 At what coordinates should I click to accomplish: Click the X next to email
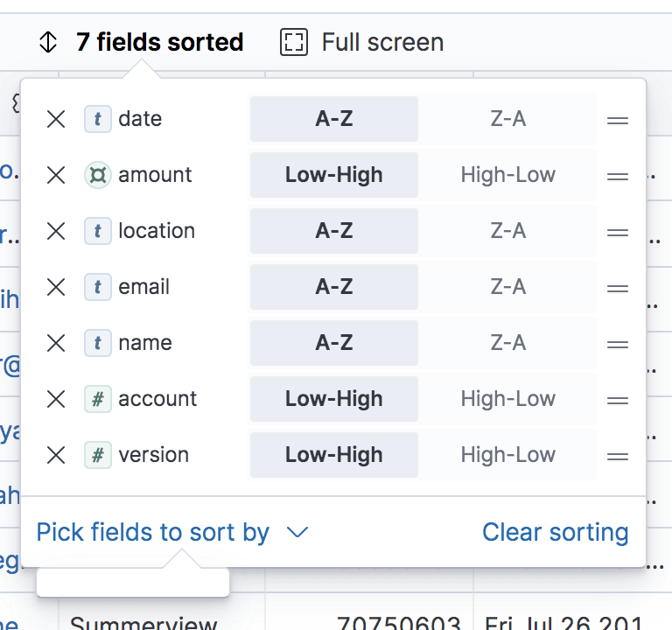(56, 287)
